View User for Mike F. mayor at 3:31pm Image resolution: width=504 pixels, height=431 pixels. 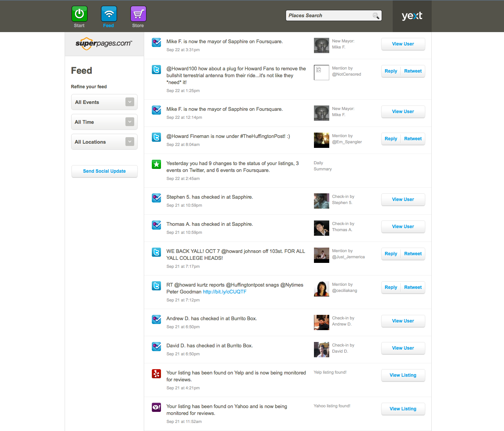click(x=403, y=44)
